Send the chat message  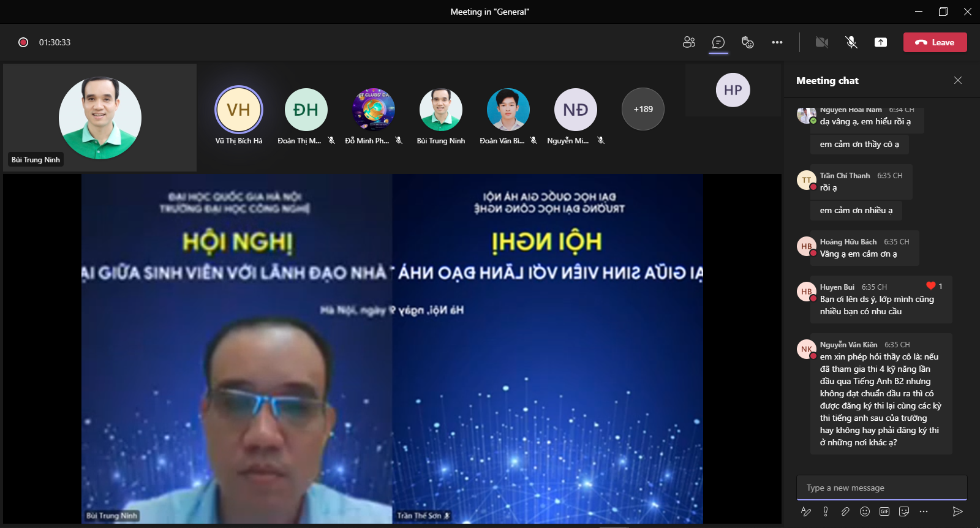(x=958, y=511)
